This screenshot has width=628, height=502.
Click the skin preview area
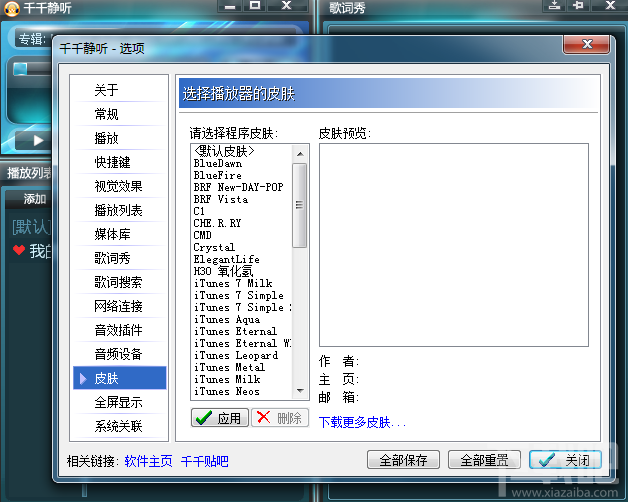(454, 245)
